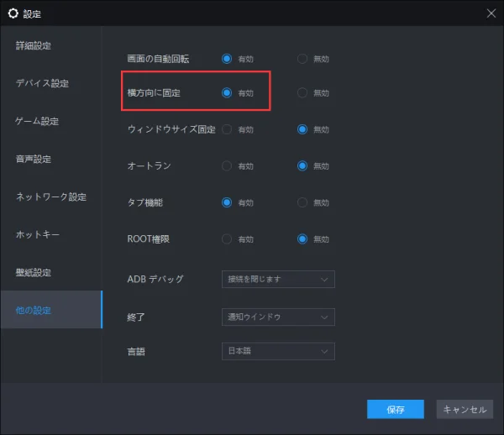This screenshot has height=435, width=504.
Task: Click the 設定 title text
Action: click(x=32, y=14)
